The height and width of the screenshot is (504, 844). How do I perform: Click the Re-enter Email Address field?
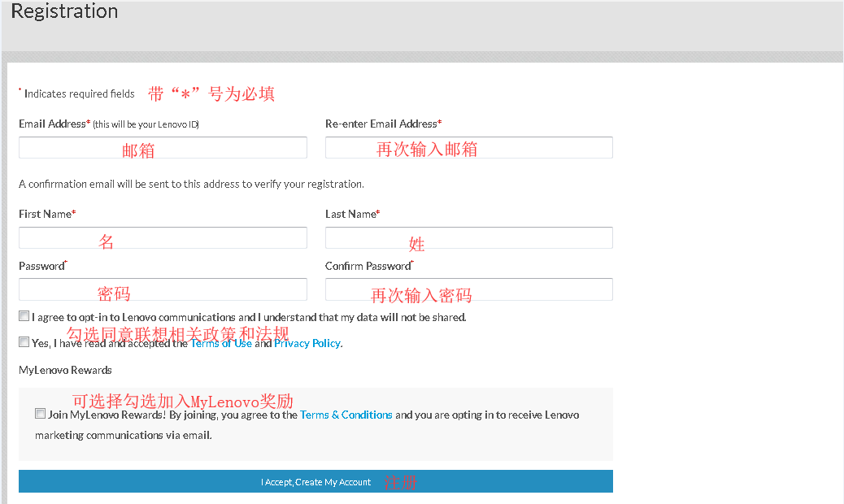[469, 147]
